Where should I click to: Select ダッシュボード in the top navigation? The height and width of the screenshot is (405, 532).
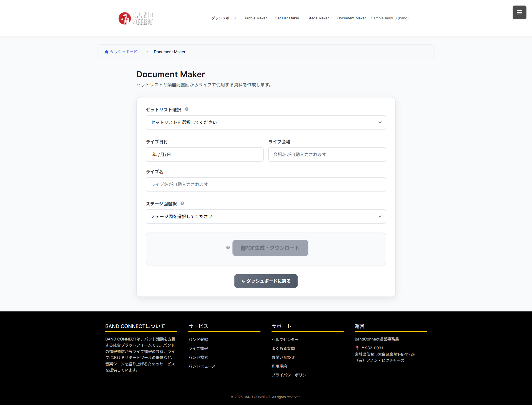tap(223, 18)
